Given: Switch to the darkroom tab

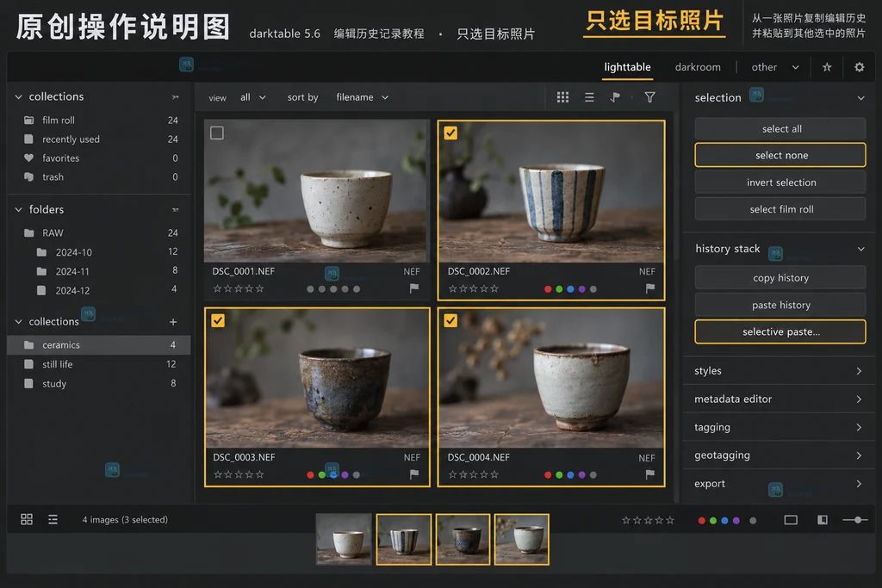Looking at the screenshot, I should [x=698, y=67].
